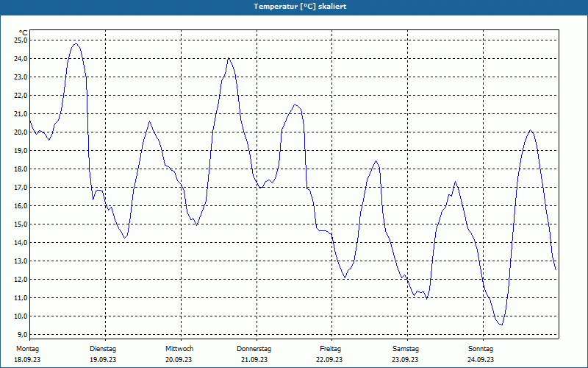The height and width of the screenshot is (368, 588).
Task: Click the 'Dienstag' day label
Action: point(103,349)
